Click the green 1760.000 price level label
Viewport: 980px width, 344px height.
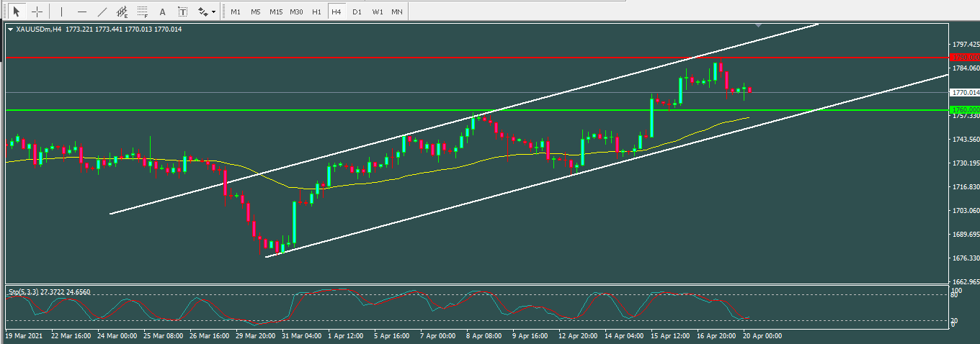tap(965, 110)
